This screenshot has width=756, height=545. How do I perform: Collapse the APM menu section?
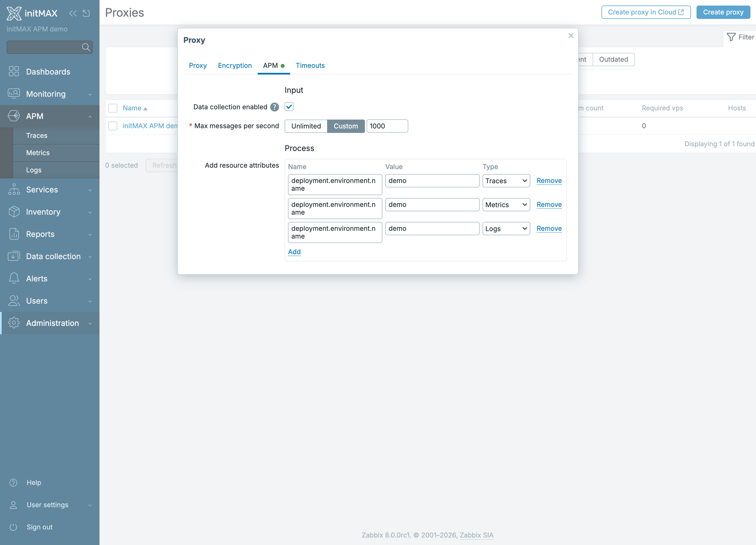[x=50, y=116]
